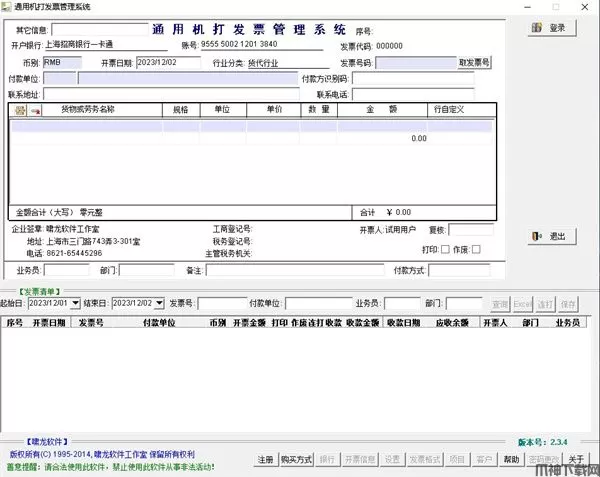Click the 登录 login button
This screenshot has width=600, height=477.
coord(551,28)
